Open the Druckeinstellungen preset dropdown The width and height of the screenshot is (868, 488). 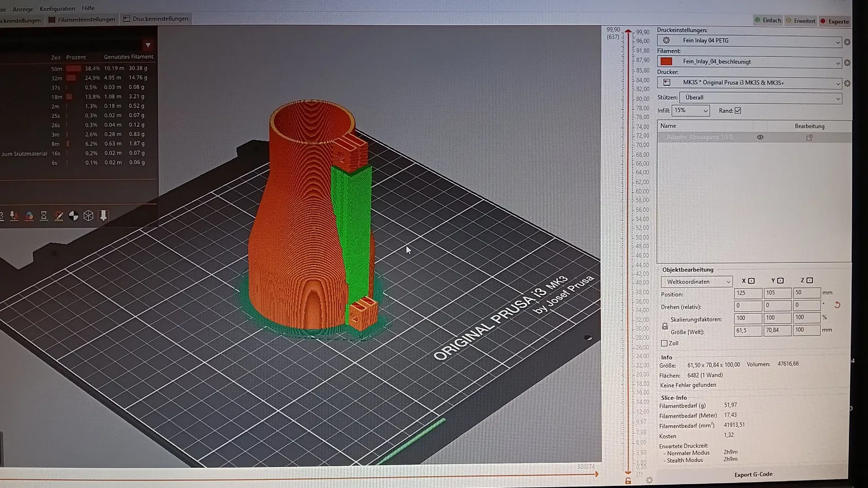pyautogui.click(x=749, y=41)
